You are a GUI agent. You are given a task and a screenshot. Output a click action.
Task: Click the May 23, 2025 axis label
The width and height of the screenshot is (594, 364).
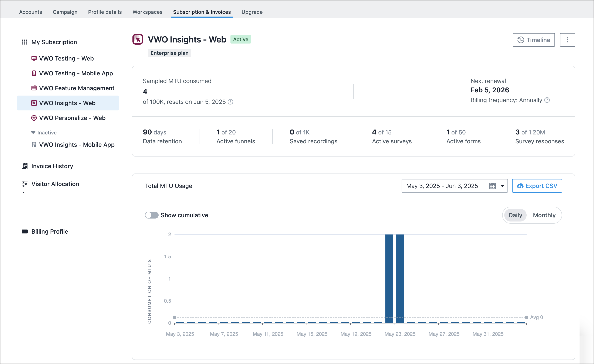tap(400, 334)
